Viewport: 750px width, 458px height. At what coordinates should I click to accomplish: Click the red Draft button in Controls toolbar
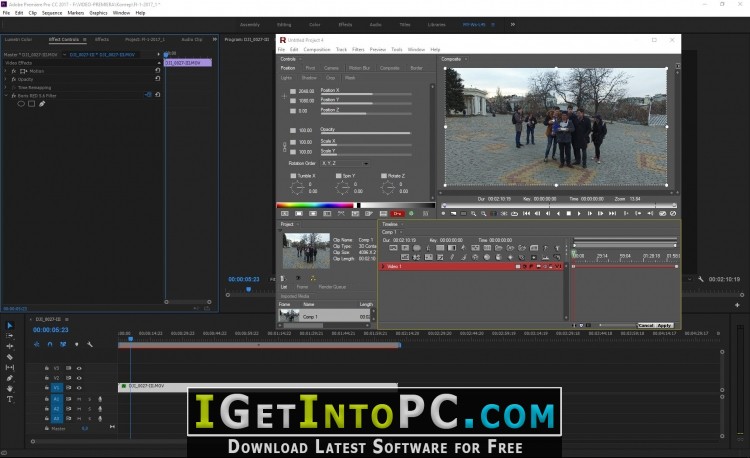[397, 214]
